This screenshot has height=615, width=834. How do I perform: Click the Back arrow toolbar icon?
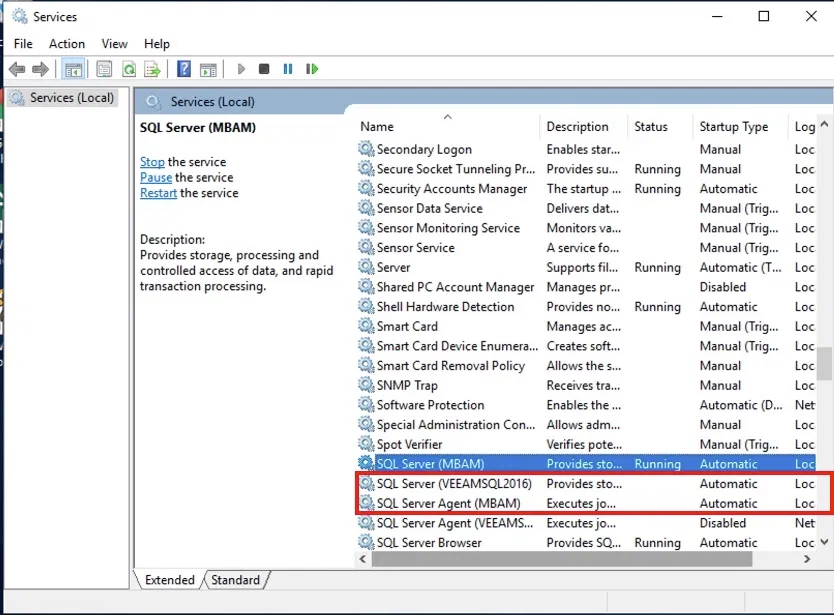click(x=17, y=69)
